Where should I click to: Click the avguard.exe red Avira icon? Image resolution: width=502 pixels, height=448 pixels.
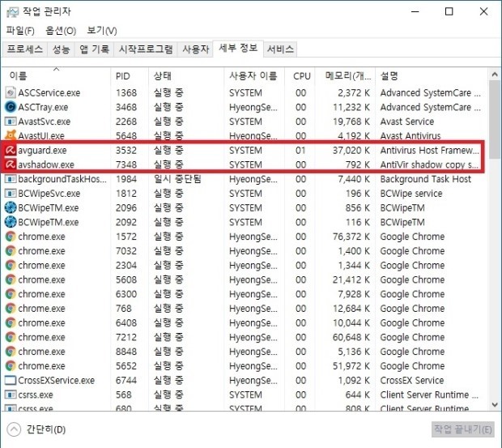tap(11, 150)
